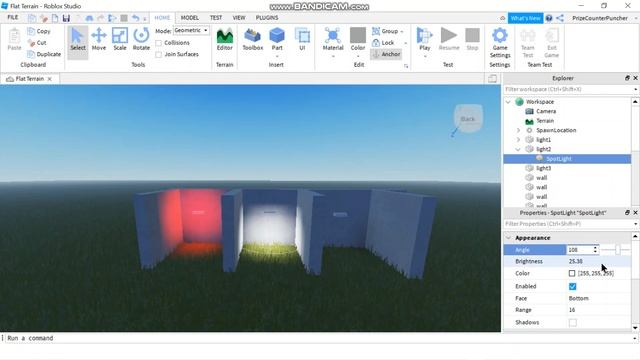
Task: Open the Group dropdown arrow
Action: (402, 31)
